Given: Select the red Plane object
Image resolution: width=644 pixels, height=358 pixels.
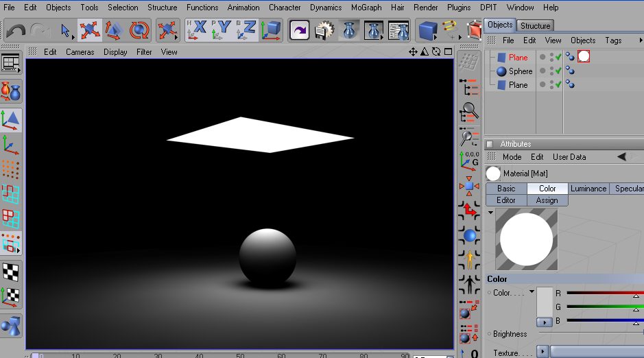Looking at the screenshot, I should (518, 58).
